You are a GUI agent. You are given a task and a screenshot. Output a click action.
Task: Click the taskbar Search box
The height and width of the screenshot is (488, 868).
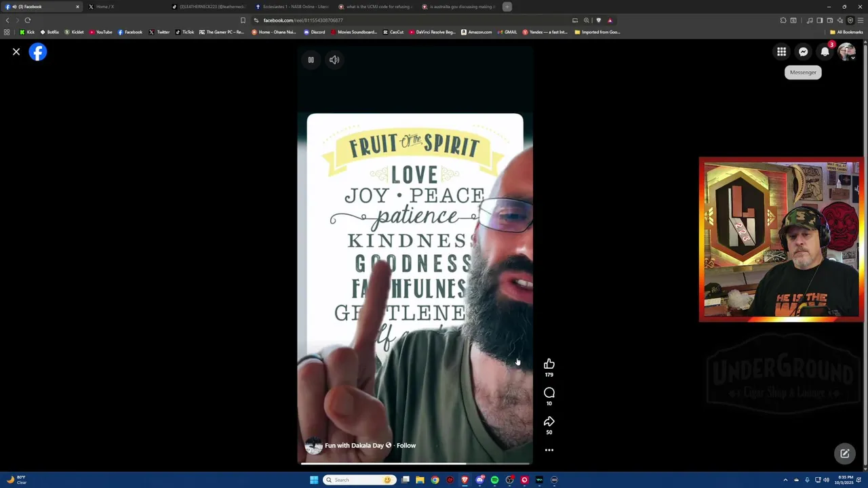click(x=359, y=480)
